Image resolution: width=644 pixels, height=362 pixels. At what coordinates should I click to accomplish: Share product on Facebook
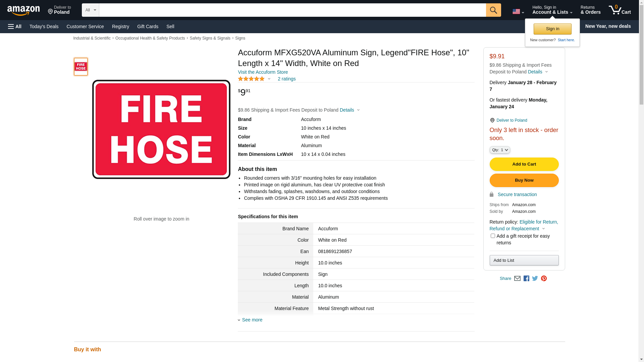(526, 279)
